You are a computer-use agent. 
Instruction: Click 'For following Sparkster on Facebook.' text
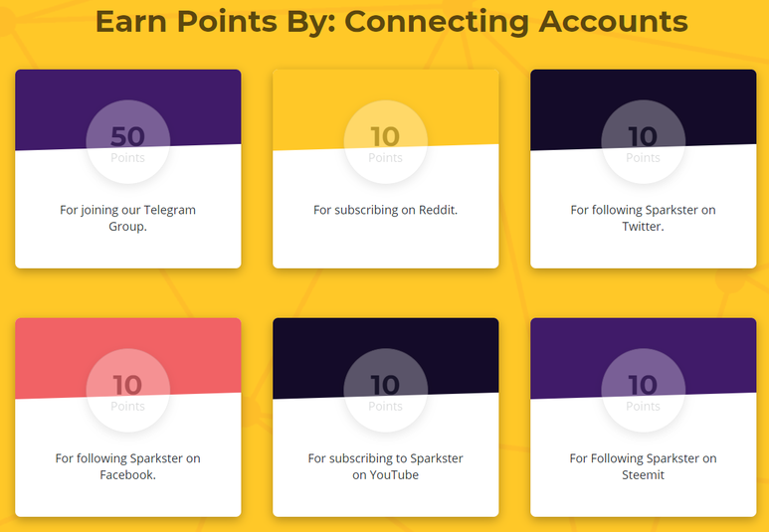pos(128,466)
